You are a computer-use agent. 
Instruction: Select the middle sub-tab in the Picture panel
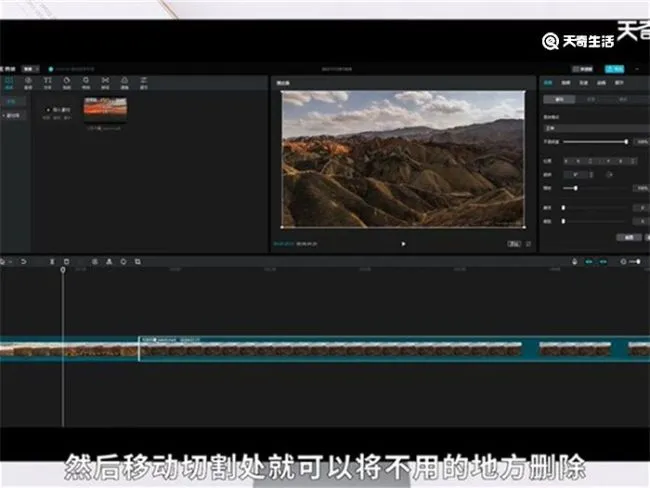click(x=592, y=100)
